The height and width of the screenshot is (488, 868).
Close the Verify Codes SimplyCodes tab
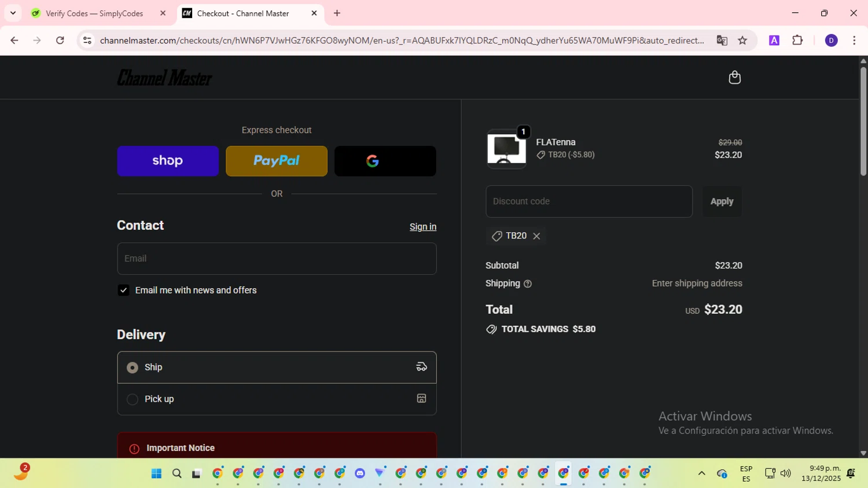[x=163, y=13]
